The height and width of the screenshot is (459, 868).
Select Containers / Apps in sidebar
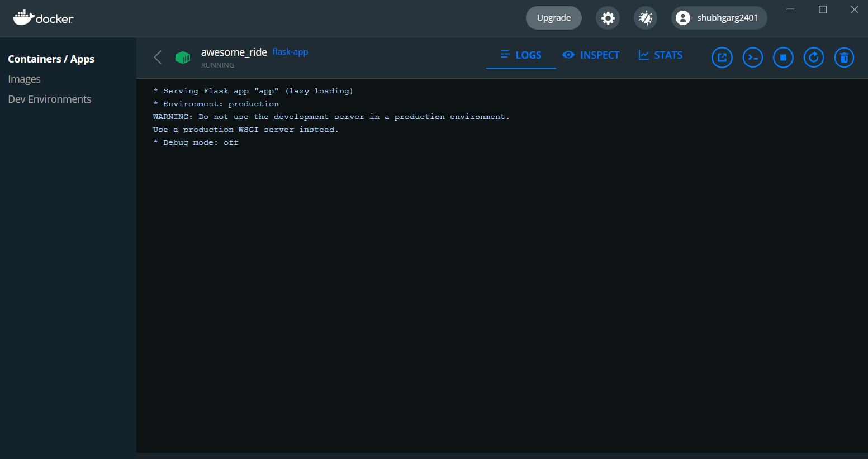pyautogui.click(x=51, y=59)
